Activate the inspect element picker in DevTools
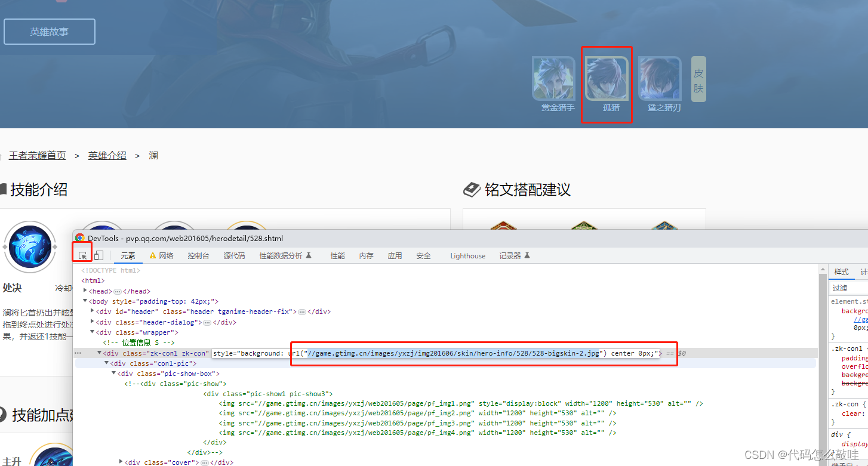Screen dimensions: 868x466 pyautogui.click(x=83, y=255)
